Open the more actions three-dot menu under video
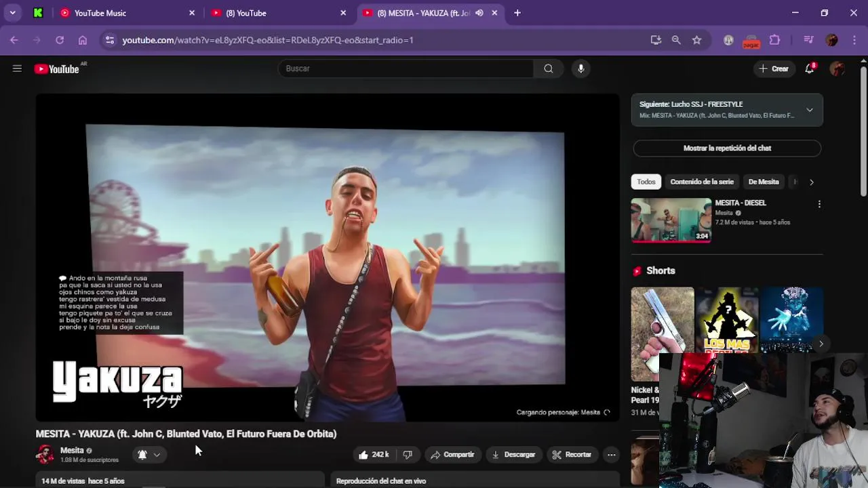The height and width of the screenshot is (488, 868). coord(611,455)
